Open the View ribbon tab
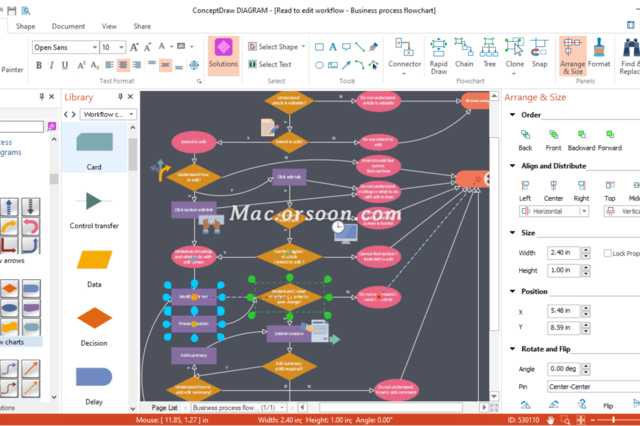Image resolution: width=640 pixels, height=426 pixels. [x=109, y=26]
